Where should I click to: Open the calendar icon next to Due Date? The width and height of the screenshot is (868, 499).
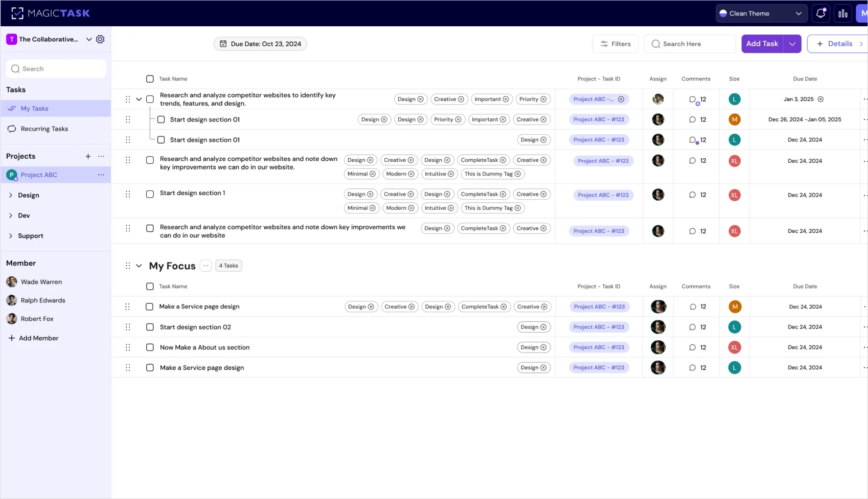pyautogui.click(x=223, y=43)
